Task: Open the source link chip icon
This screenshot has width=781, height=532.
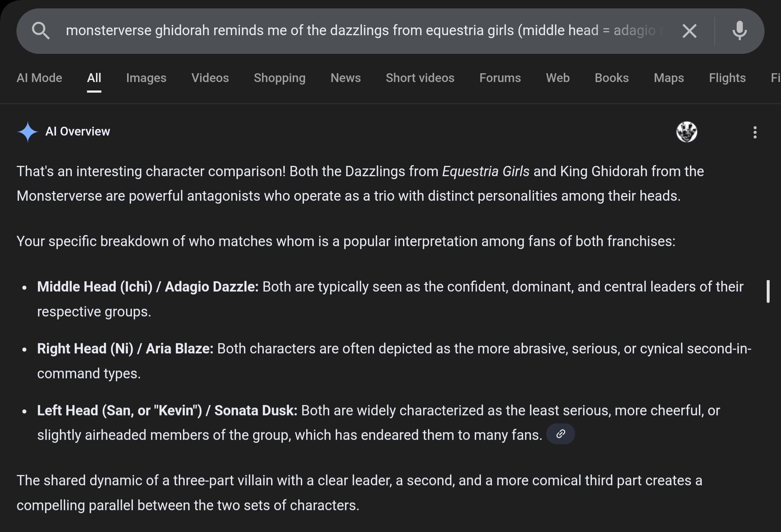Action: click(560, 434)
